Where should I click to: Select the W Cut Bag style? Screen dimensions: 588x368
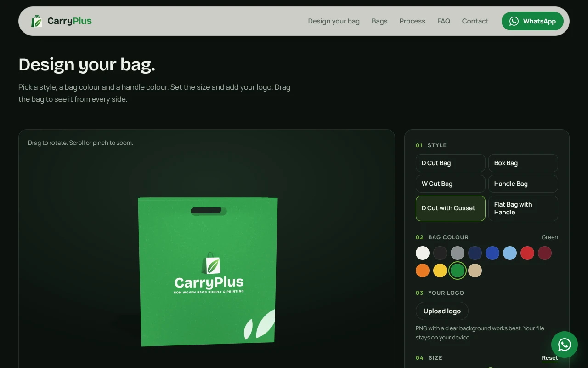coord(451,184)
